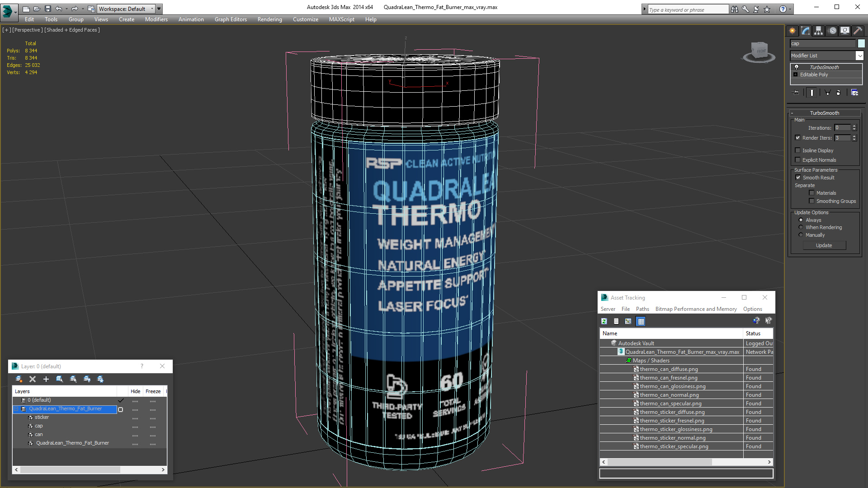The height and width of the screenshot is (488, 868).
Task: Open the Display panel tab
Action: click(844, 31)
